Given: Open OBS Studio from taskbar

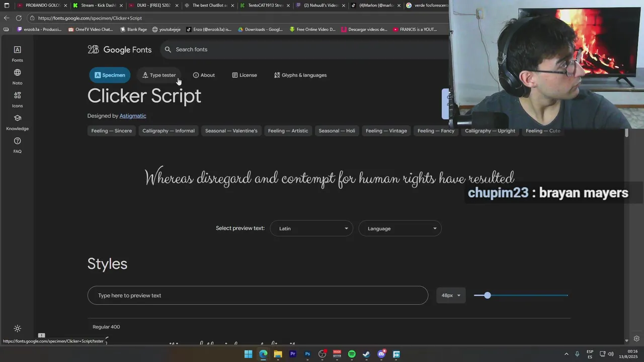Looking at the screenshot, I should pos(322,354).
